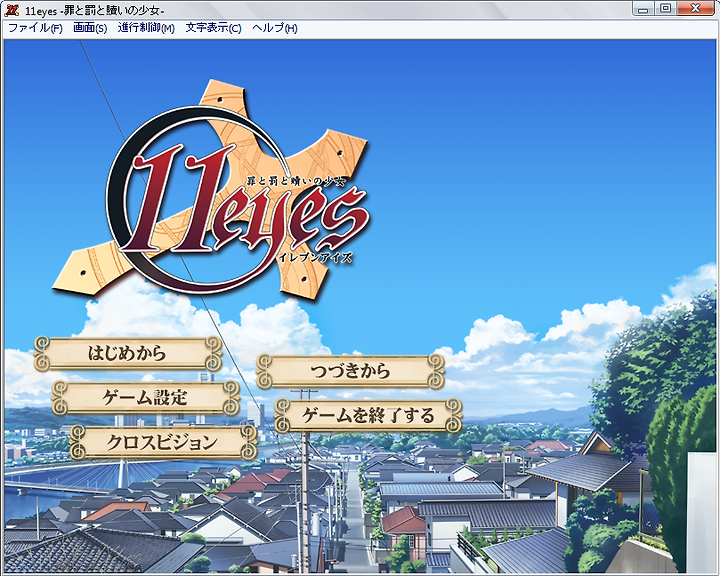Open the 進行制御(M) menu
The height and width of the screenshot is (576, 720).
click(x=146, y=28)
